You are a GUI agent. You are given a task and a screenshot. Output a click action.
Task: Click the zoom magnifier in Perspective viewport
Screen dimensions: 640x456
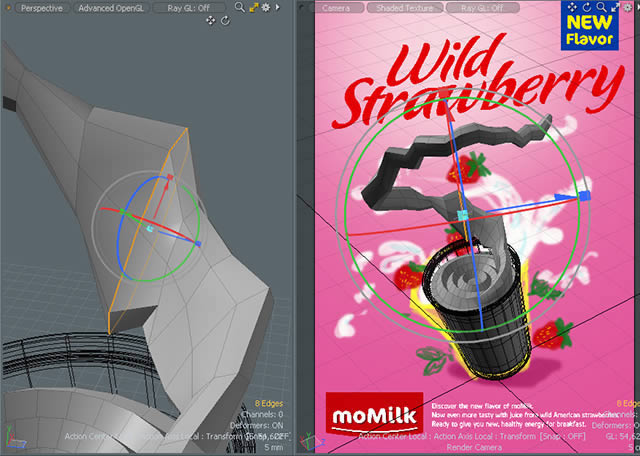tap(240, 7)
